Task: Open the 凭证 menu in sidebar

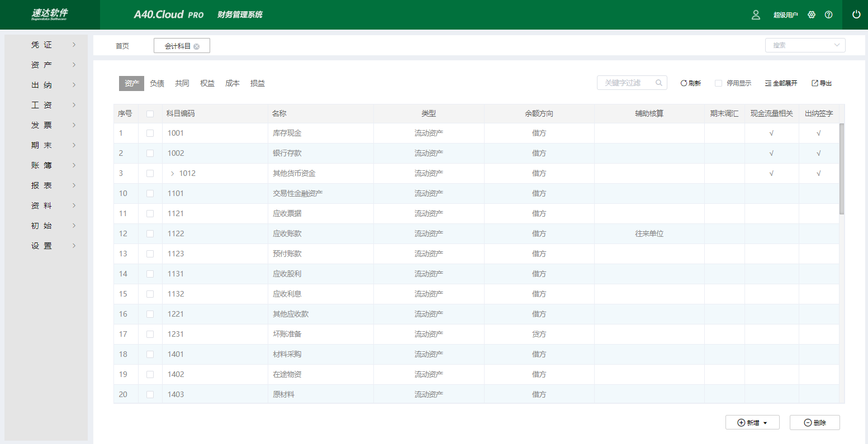Action: [42, 44]
